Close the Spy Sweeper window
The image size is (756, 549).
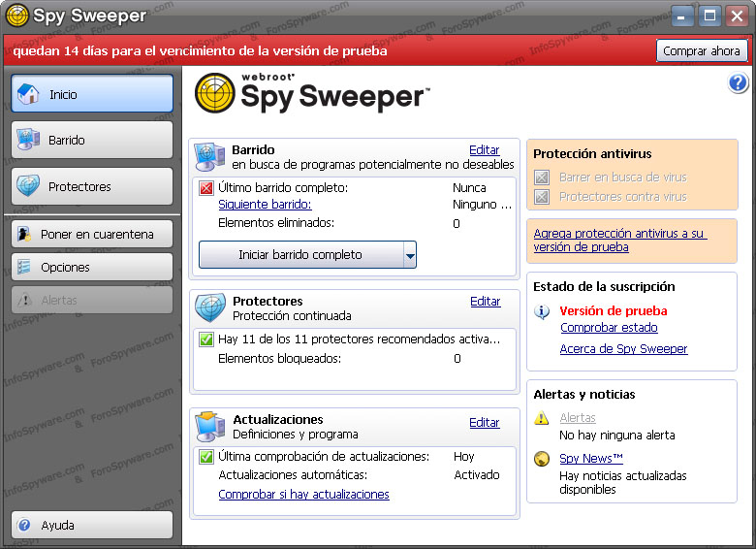[x=738, y=16]
